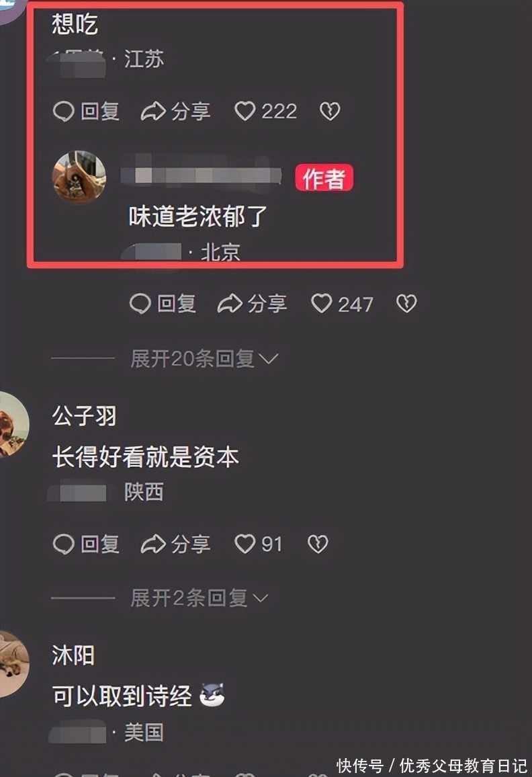Viewport: 532px width, 777px height.
Task: Tap broken heart on author's 味道老浓郁了 reply
Action: click(406, 304)
